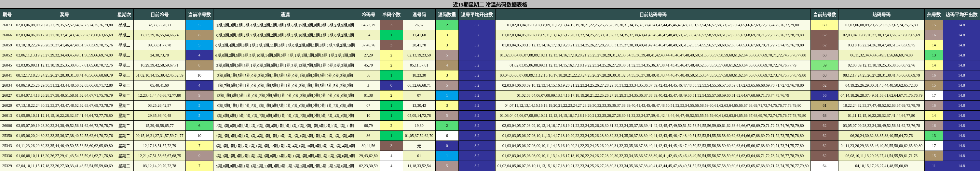
Task: Select period number 26006
Action: [7, 126]
